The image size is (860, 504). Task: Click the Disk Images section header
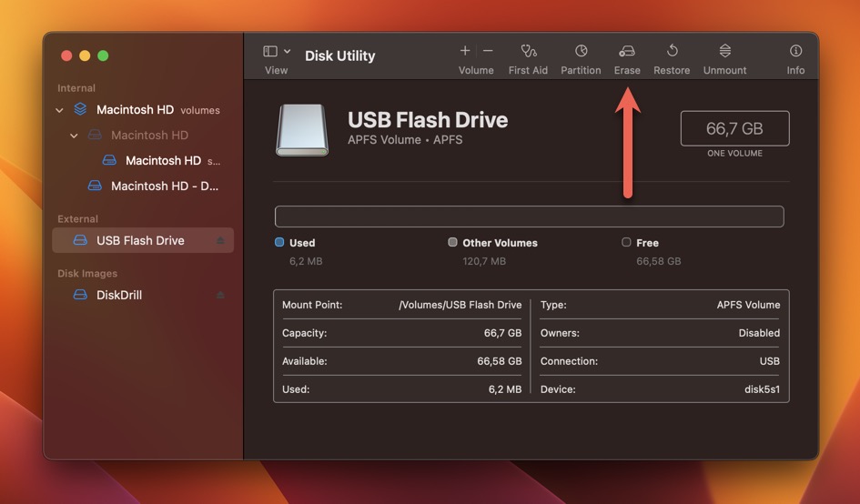pyautogui.click(x=87, y=273)
